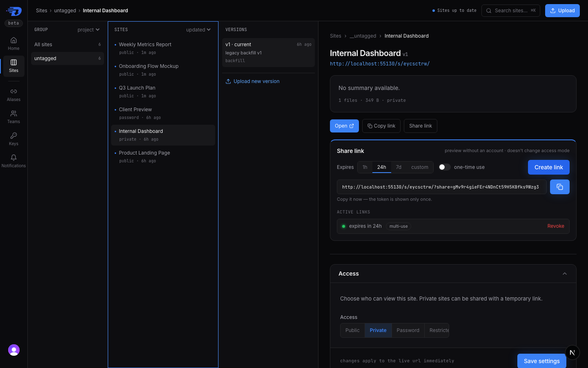Open the user avatar menu
Viewport: 588px width, 368px height.
click(x=14, y=350)
